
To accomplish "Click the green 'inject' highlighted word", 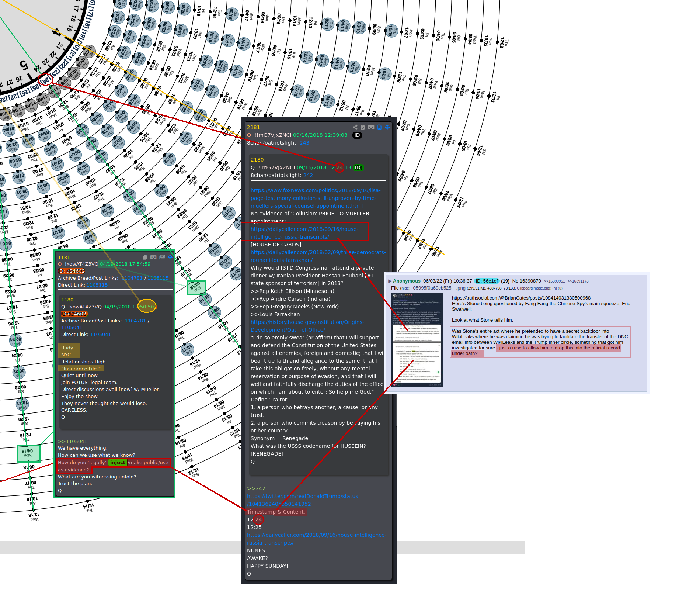I will [118, 462].
